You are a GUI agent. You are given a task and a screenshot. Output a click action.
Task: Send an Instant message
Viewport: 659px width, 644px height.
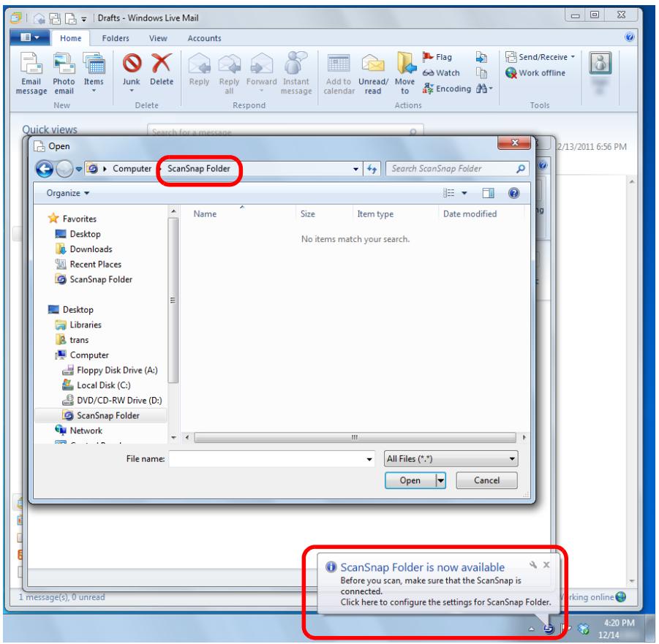(296, 74)
